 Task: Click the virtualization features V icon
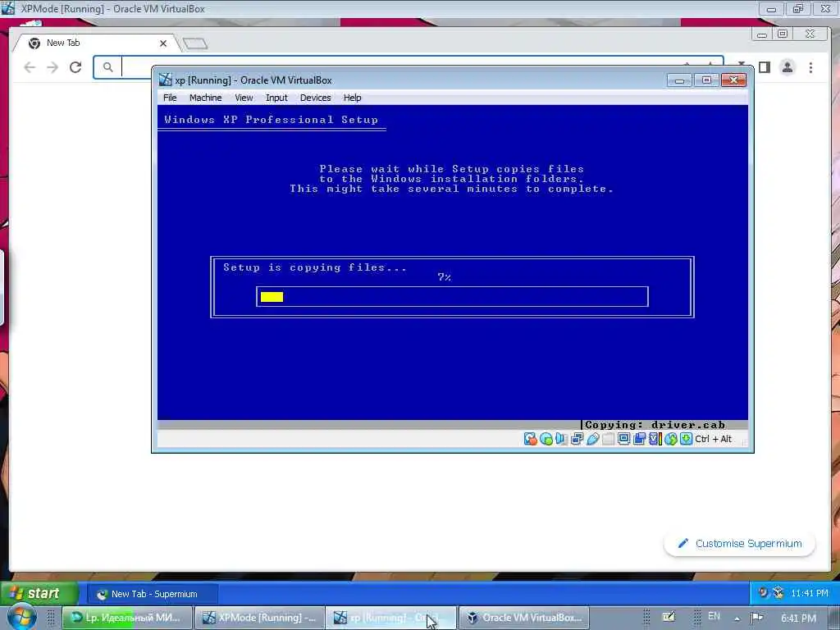(655, 440)
